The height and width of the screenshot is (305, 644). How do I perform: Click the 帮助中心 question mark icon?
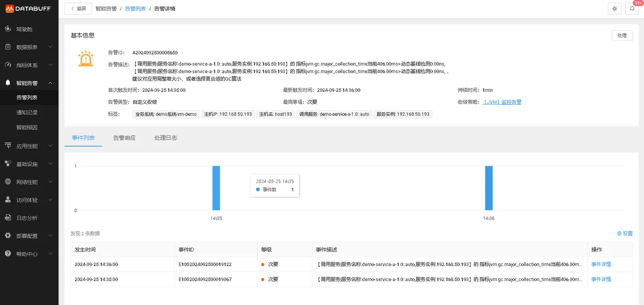click(8, 254)
